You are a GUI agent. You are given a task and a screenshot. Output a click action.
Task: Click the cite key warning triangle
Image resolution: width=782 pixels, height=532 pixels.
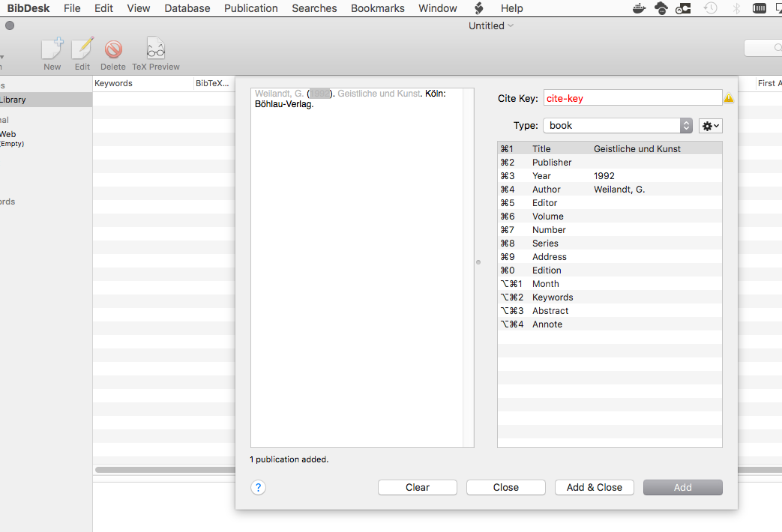point(729,98)
